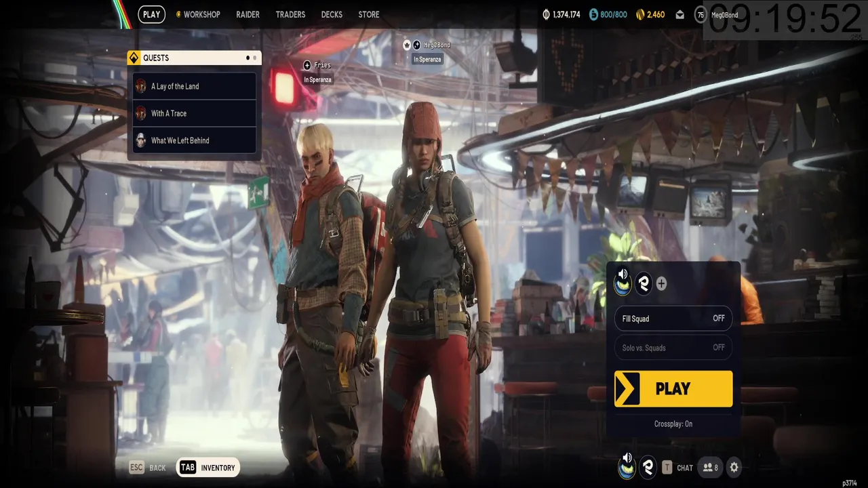Click bottom bar teammate logo avatar

(x=648, y=467)
